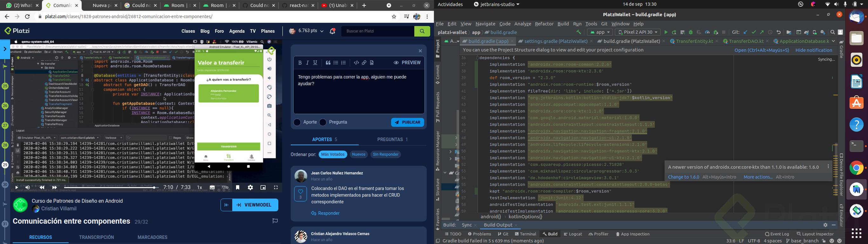Enter fullscreen video mode
868x244 pixels.
click(276, 188)
